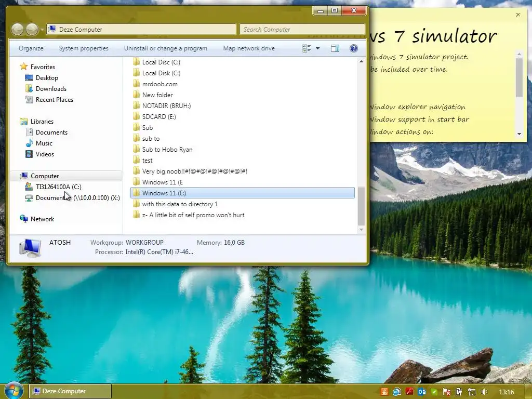Click the sticky note scrollbar thumb
Image resolution: width=532 pixels, height=399 pixels.
point(519,77)
